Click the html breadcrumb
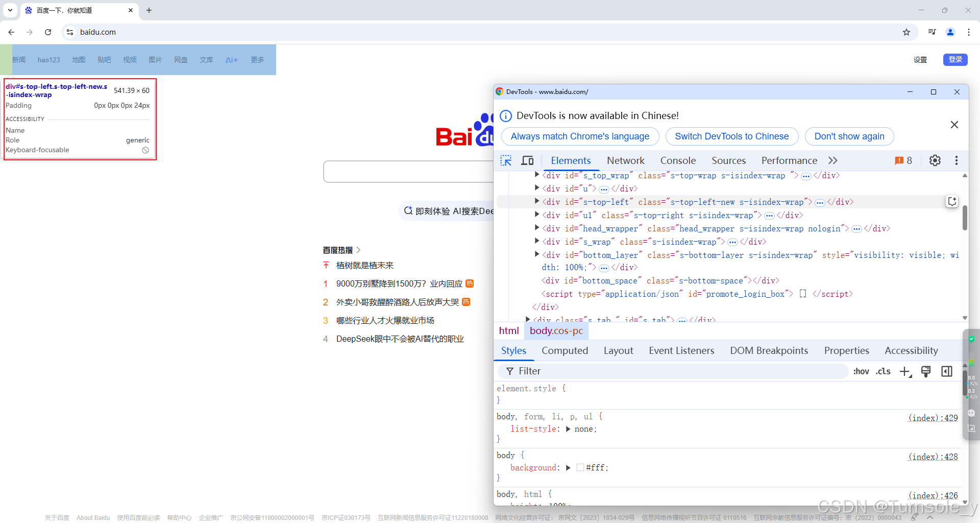The width and height of the screenshot is (980, 523). [x=509, y=331]
